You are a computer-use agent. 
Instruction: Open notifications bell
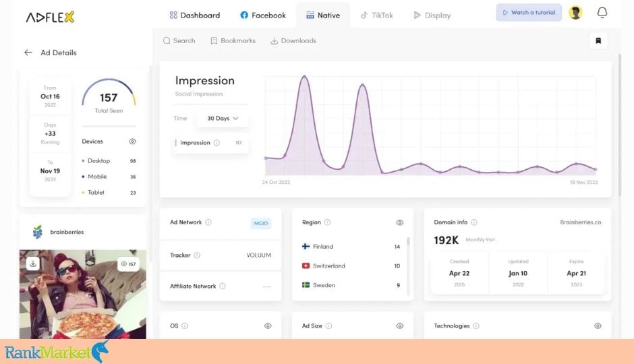[602, 13]
